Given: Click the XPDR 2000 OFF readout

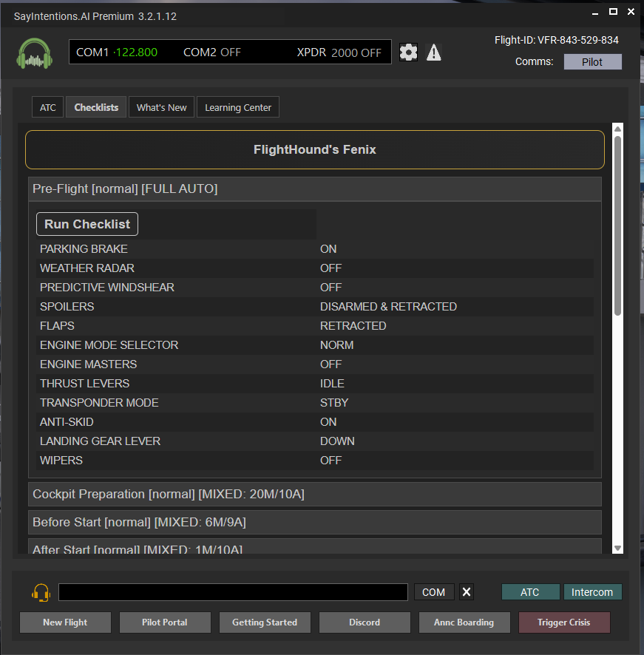Looking at the screenshot, I should tap(339, 52).
